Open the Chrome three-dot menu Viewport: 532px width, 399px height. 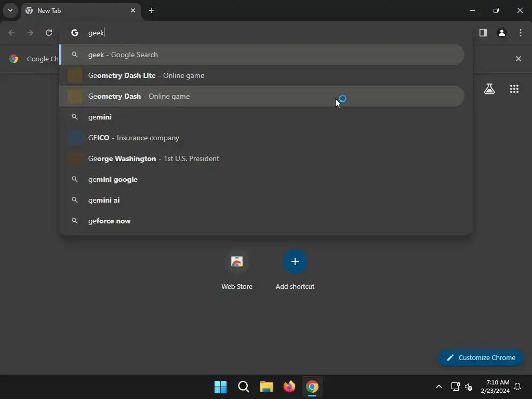(521, 33)
